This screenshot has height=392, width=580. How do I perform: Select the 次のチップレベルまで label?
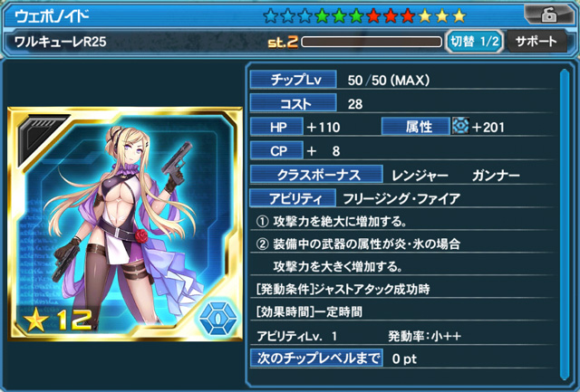[316, 358]
